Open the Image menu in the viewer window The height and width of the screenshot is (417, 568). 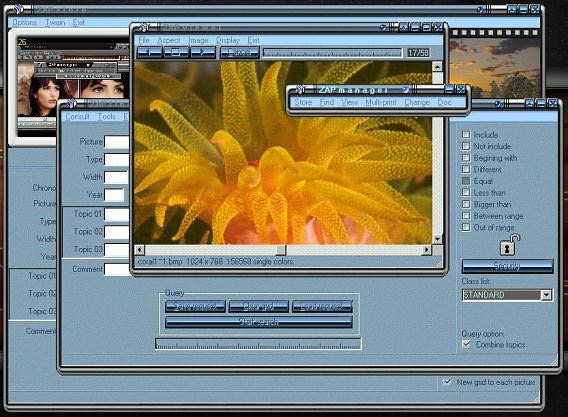pos(199,40)
